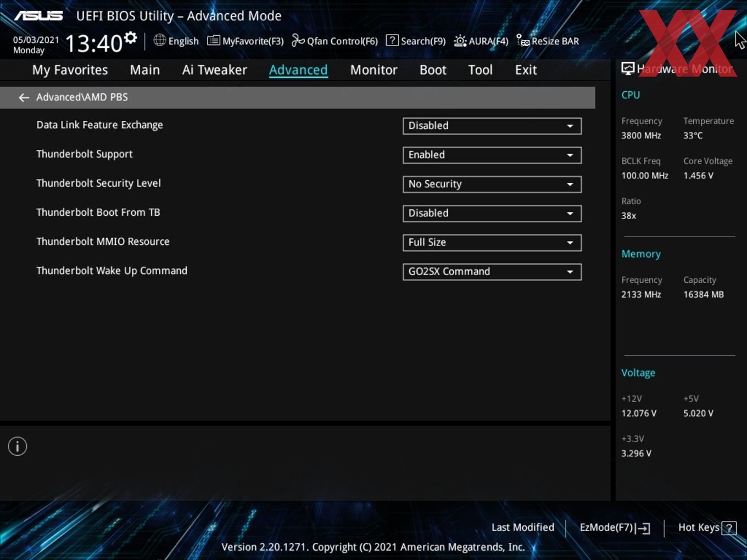The image size is (747, 560).
Task: Open Thunderbolt Support dropdown
Action: [492, 155]
